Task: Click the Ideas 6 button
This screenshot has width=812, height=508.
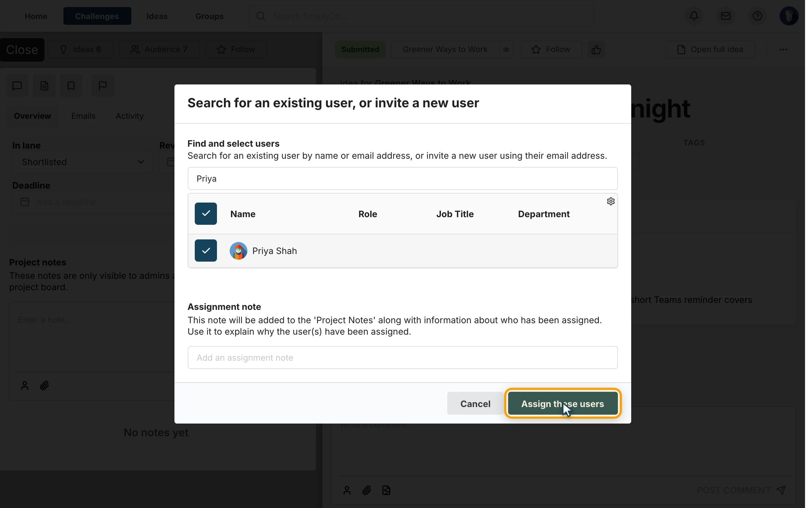Action: (81, 50)
